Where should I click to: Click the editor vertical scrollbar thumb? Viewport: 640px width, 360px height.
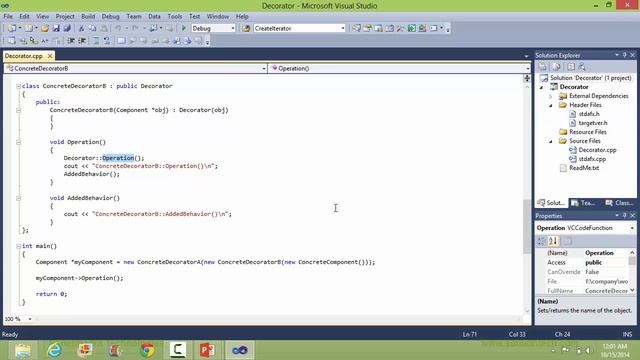527,227
